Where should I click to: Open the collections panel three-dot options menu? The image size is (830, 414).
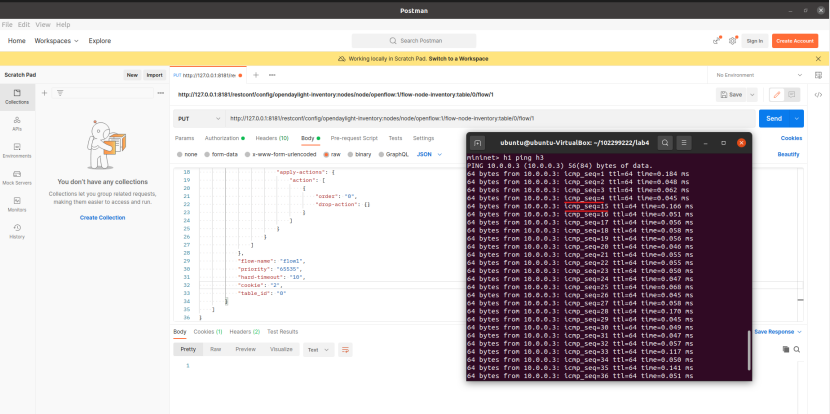161,93
